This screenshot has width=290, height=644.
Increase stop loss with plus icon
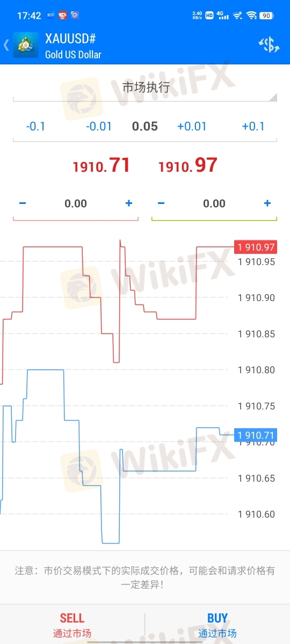click(128, 203)
